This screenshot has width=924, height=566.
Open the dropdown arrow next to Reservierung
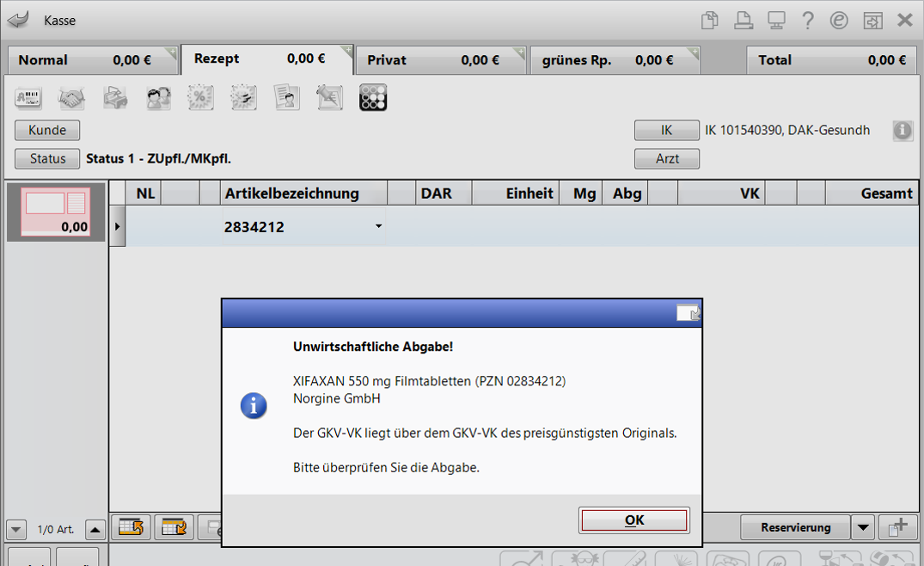coord(863,527)
